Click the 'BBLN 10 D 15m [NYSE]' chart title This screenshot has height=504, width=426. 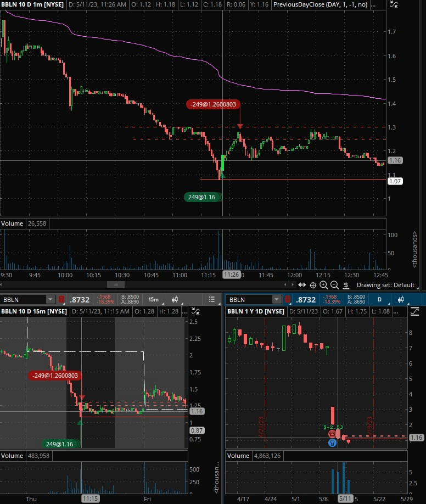tap(34, 311)
